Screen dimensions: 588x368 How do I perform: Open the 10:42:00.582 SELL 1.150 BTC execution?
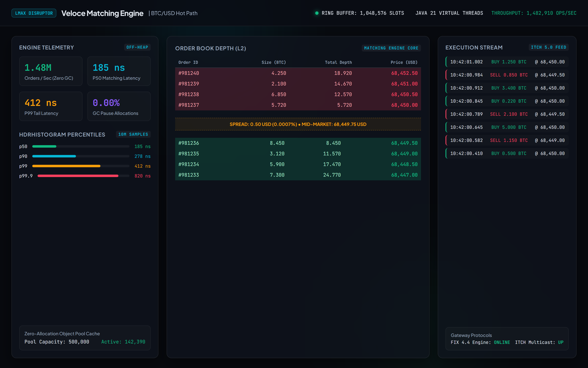pyautogui.click(x=507, y=140)
